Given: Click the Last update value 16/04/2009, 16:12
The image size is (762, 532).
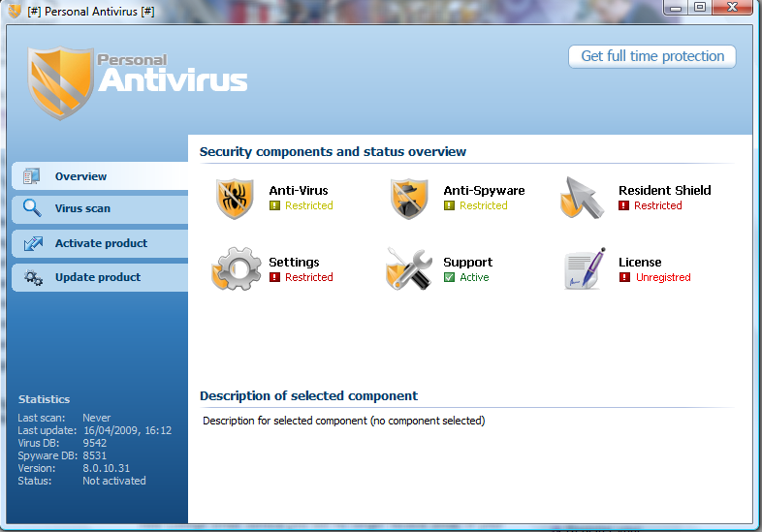Looking at the screenshot, I should [127, 430].
